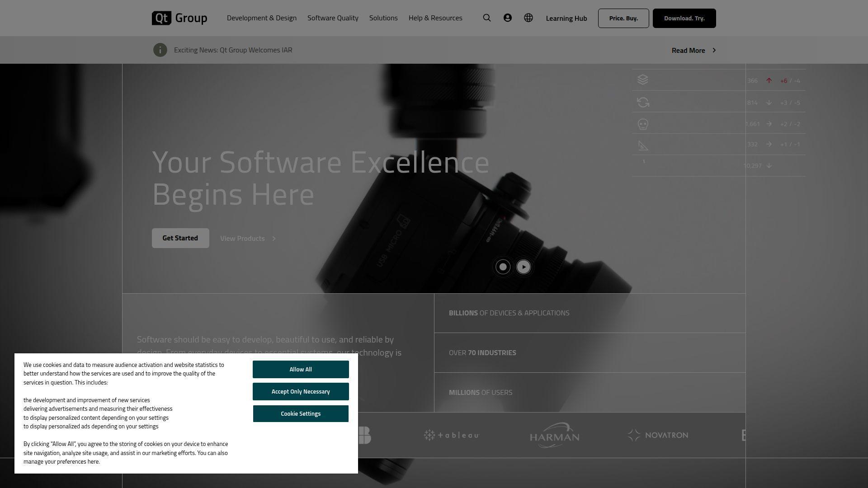This screenshot has width=868, height=488.
Task: Open the Software Quality menu
Action: point(333,18)
